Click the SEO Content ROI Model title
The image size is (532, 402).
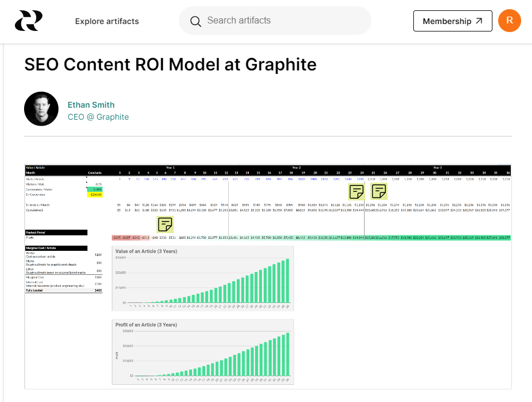170,64
